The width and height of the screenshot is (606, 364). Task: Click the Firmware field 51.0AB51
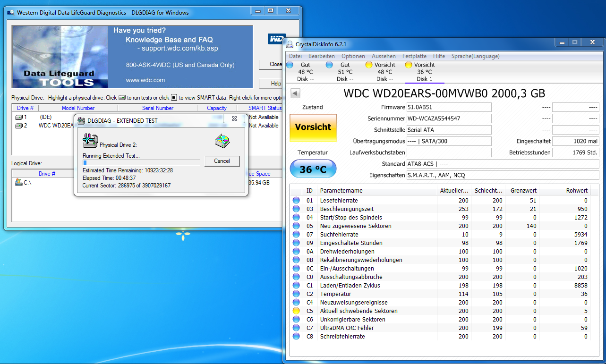[449, 107]
